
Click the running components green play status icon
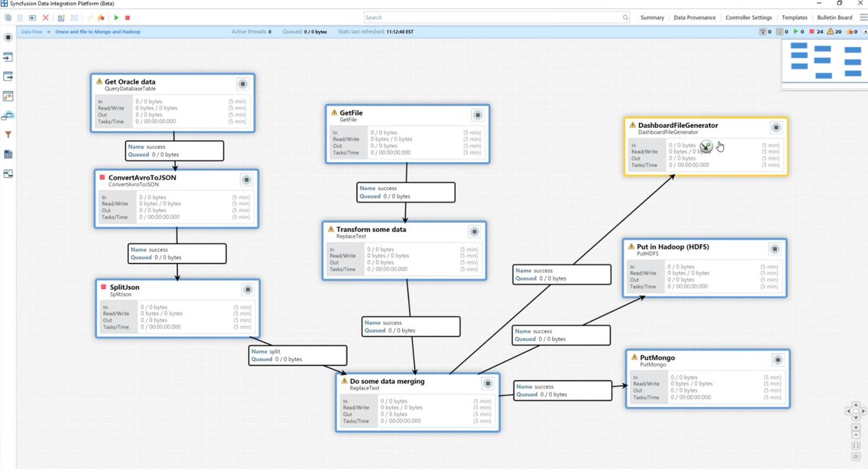796,32
